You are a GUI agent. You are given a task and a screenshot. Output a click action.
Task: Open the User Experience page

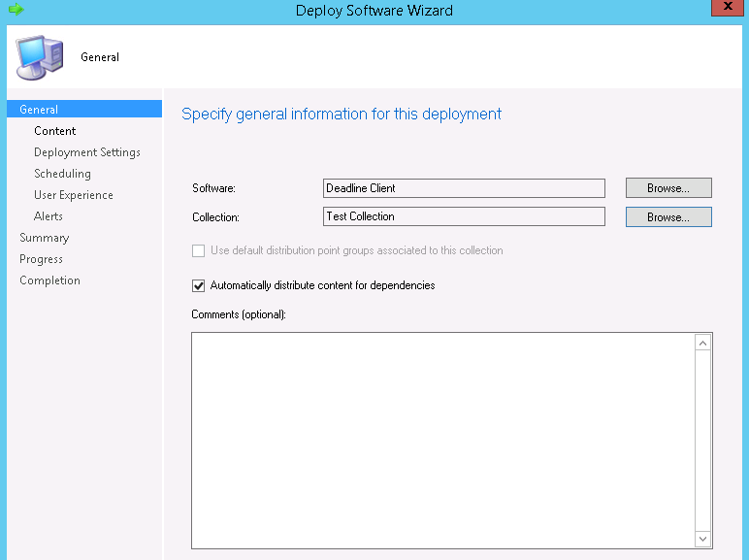73,195
